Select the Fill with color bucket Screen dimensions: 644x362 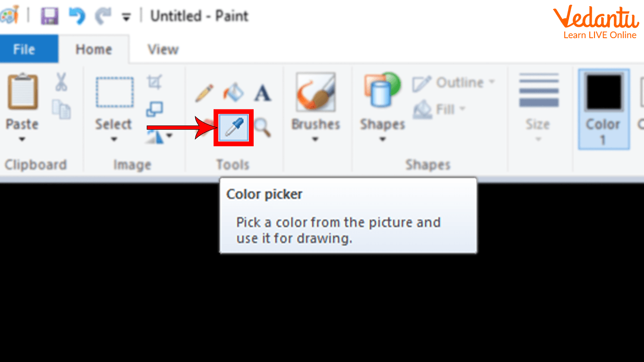pyautogui.click(x=233, y=92)
